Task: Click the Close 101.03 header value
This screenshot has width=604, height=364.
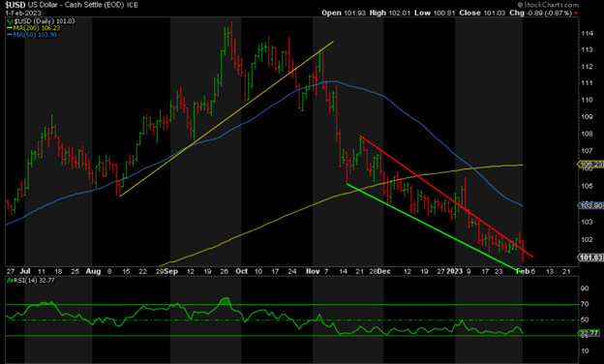Action: click(482, 14)
